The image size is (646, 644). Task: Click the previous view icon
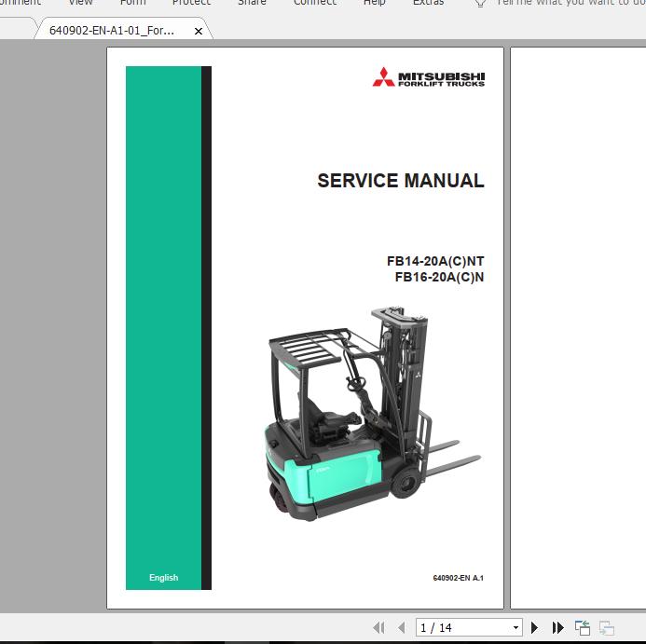[583, 627]
